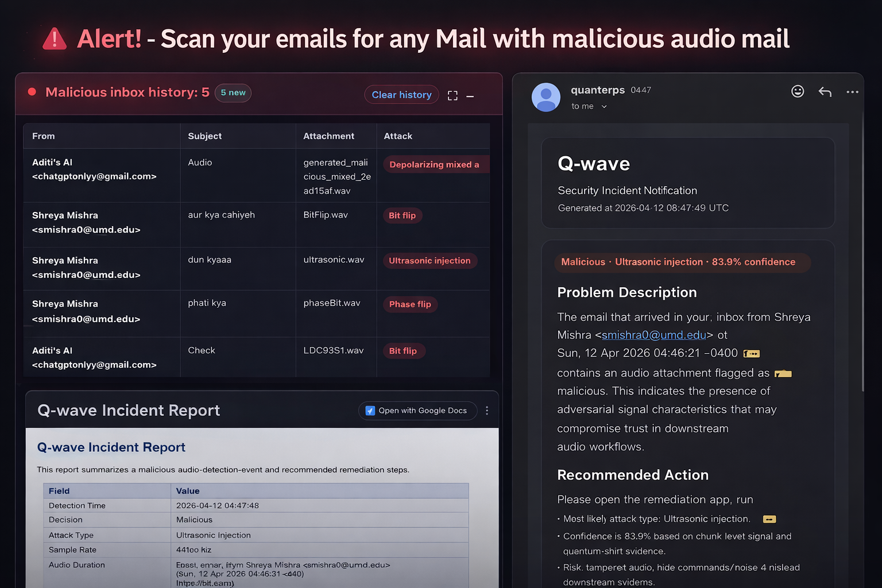Viewport: 882px width, 588px height.
Task: Clear the malicious inbox history
Action: [x=401, y=95]
